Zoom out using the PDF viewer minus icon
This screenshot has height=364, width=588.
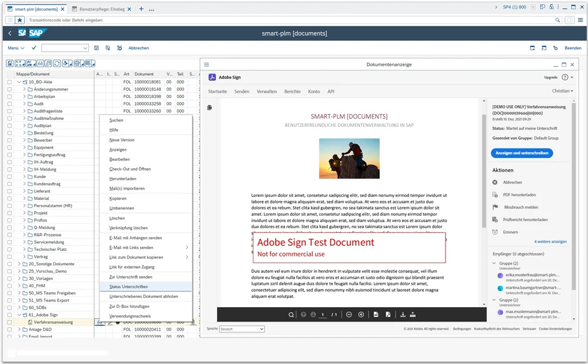pos(349,315)
